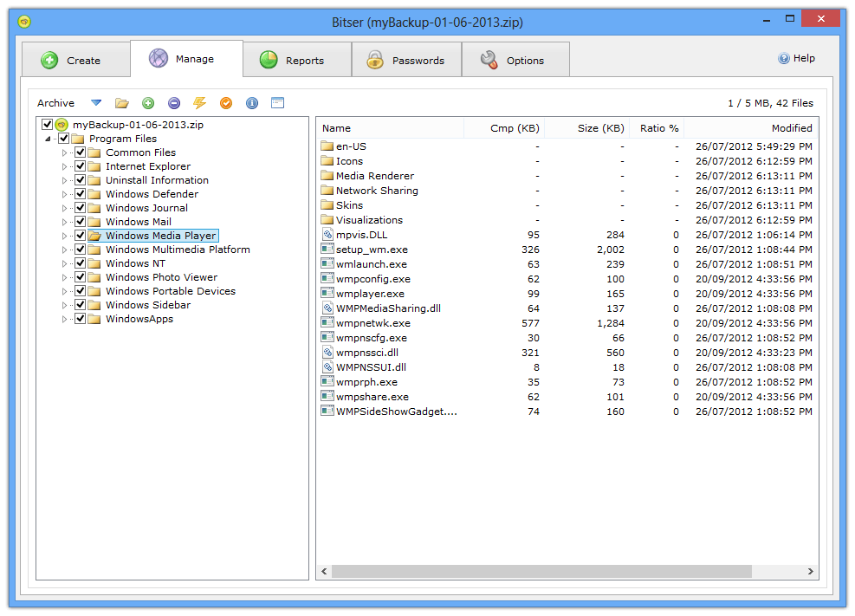Viewport: 855px width, 616px height.
Task: Expand the Windows Journal tree node
Action: coord(64,208)
